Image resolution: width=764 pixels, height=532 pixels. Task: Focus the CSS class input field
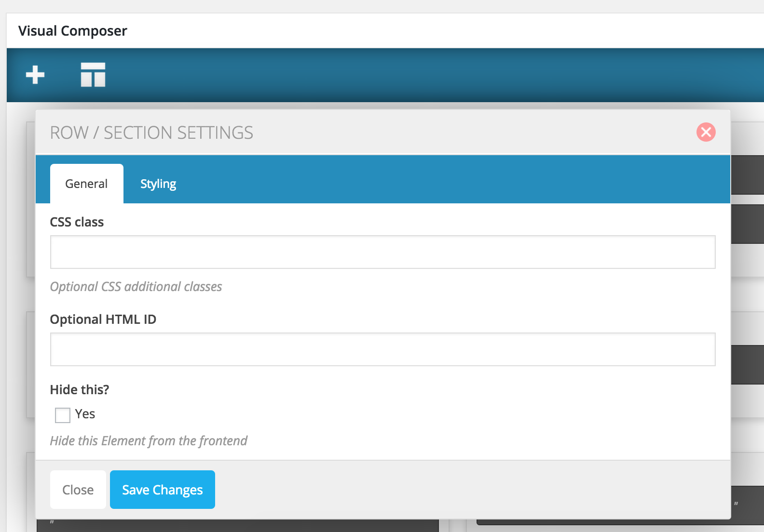383,252
